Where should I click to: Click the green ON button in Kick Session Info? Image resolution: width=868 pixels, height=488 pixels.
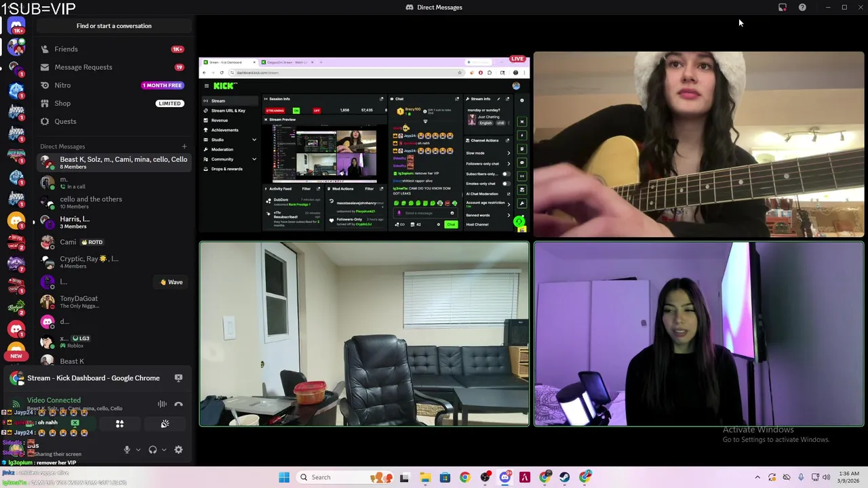pyautogui.click(x=296, y=110)
